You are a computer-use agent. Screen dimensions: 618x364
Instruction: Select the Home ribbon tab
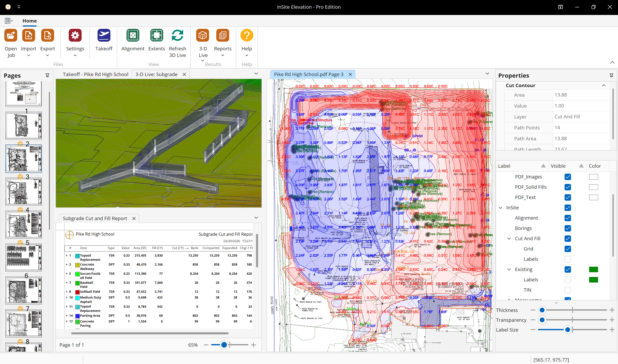point(30,21)
